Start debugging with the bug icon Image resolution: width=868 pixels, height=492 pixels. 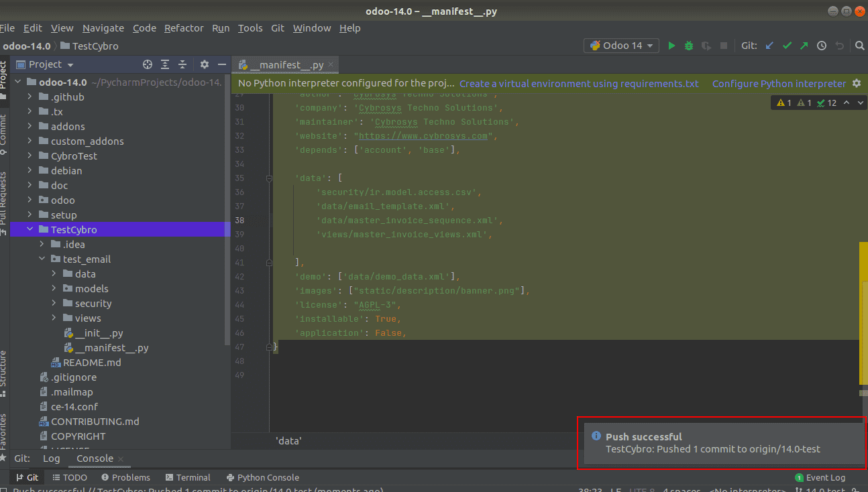point(689,46)
